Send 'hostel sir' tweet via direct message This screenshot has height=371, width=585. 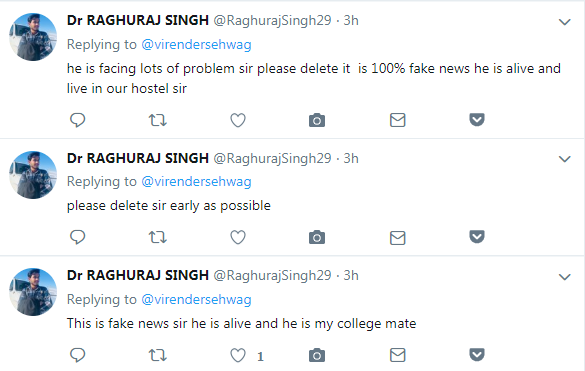398,120
